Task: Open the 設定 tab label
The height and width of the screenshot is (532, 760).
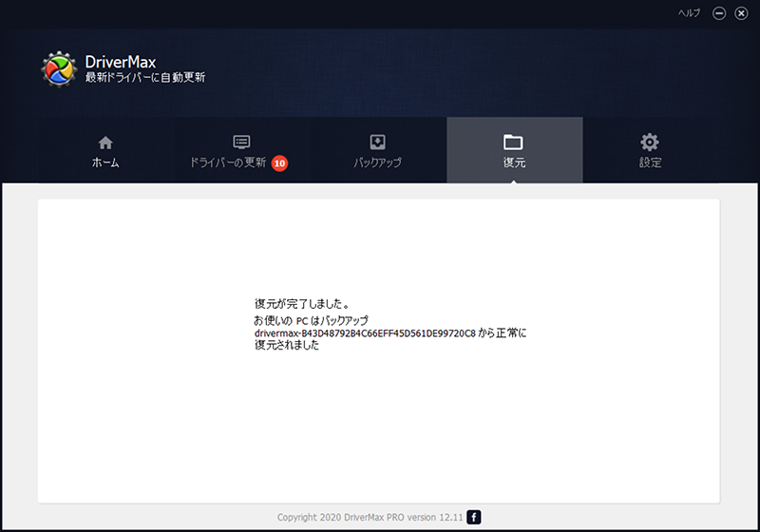Action: pyautogui.click(x=650, y=163)
